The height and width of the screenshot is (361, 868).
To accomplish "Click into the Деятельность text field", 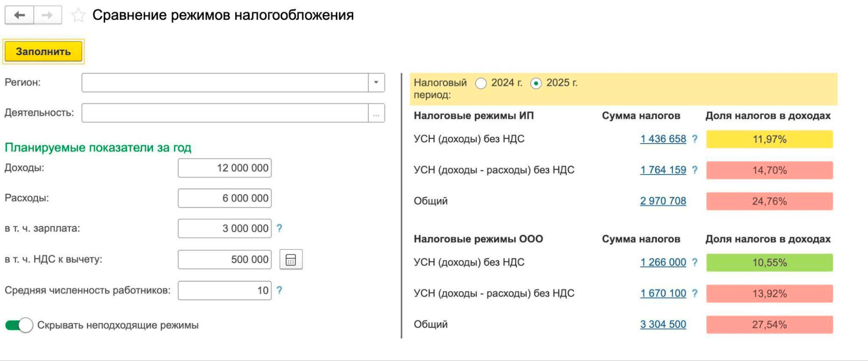I will pos(224,113).
